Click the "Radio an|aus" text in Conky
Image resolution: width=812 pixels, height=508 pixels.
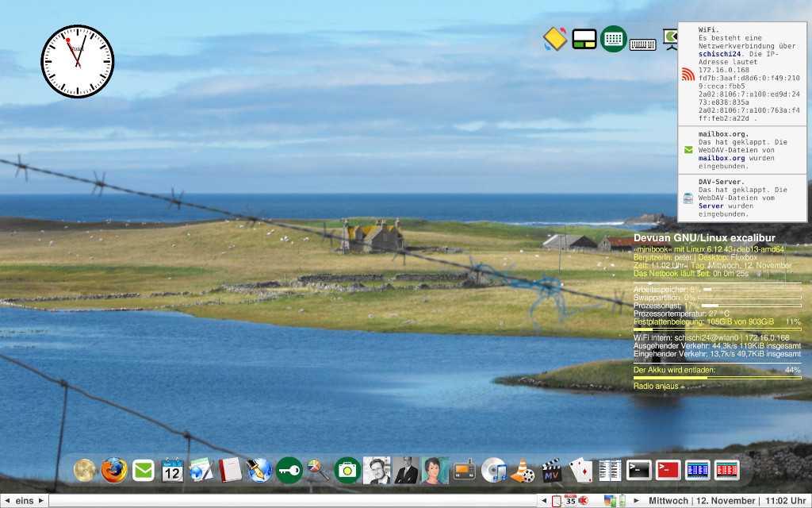tap(656, 386)
